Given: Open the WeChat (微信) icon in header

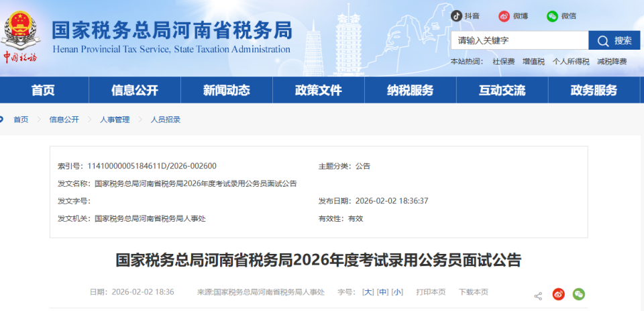Looking at the screenshot, I should (x=552, y=16).
